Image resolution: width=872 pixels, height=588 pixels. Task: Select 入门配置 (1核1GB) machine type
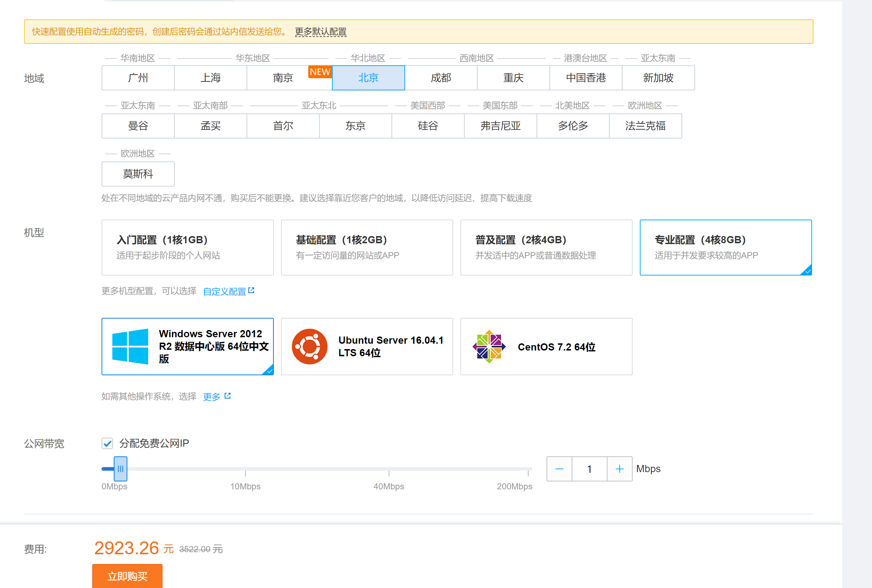point(188,247)
